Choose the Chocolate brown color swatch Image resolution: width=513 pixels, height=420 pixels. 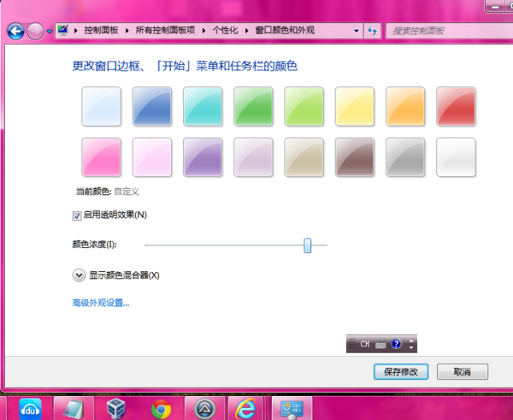[355, 157]
